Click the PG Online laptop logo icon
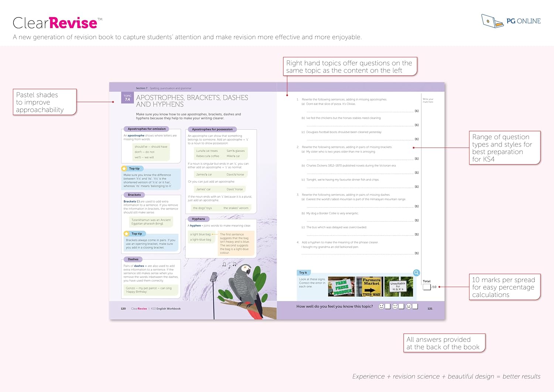Image resolution: width=554 pixels, height=392 pixels. click(492, 21)
